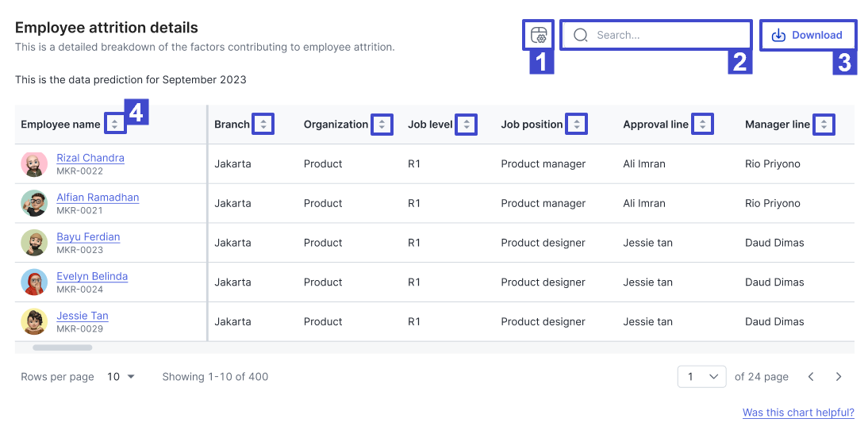Sort the Job position column

(x=576, y=124)
